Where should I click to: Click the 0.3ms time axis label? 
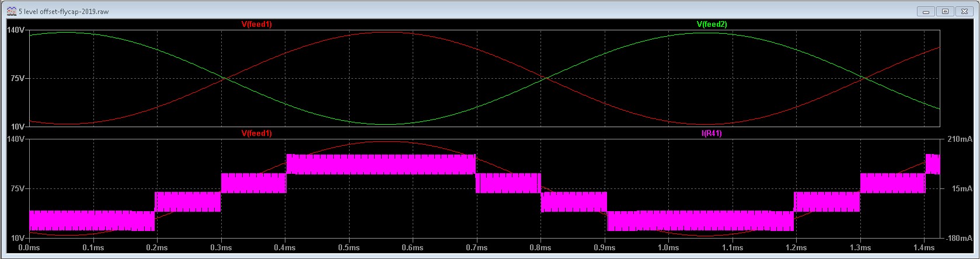pyautogui.click(x=221, y=248)
